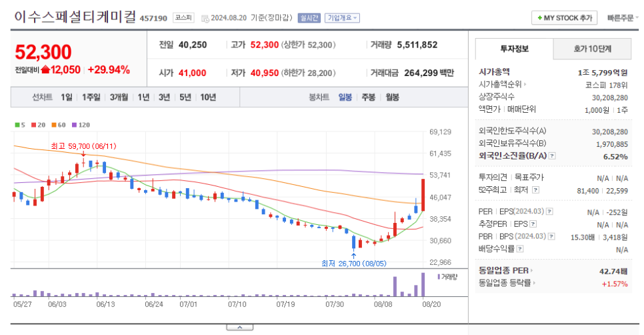The height and width of the screenshot is (335, 644).
Task: Click the 외국인소진율 value 6.52%
Action: (615, 157)
